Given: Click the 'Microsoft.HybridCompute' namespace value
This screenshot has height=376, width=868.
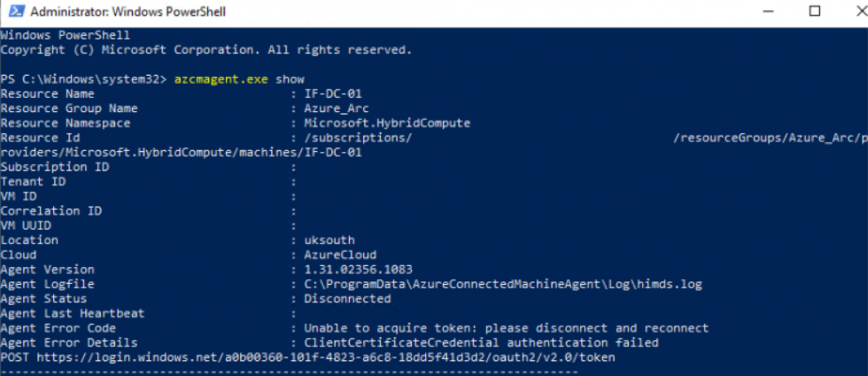Looking at the screenshot, I should pos(387,123).
